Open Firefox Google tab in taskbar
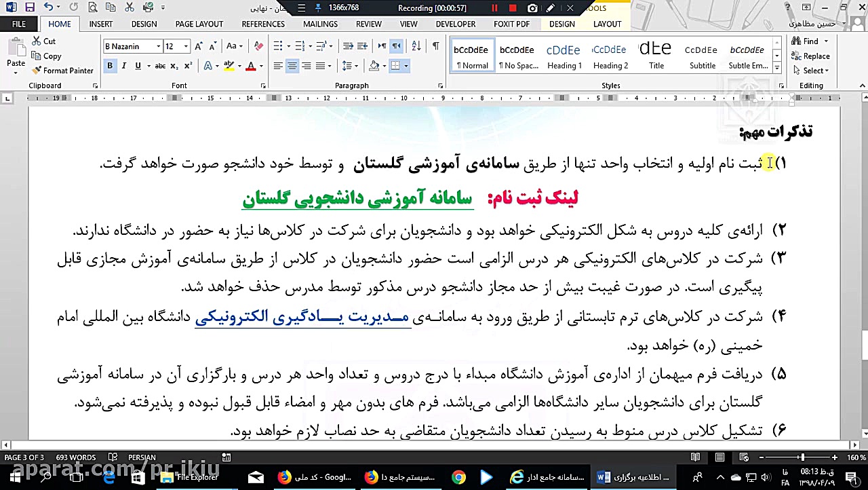This screenshot has height=490, width=868. [315, 477]
